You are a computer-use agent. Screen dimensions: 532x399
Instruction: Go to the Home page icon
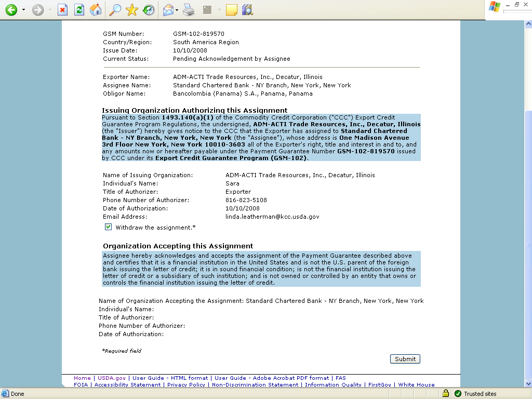(x=96, y=10)
